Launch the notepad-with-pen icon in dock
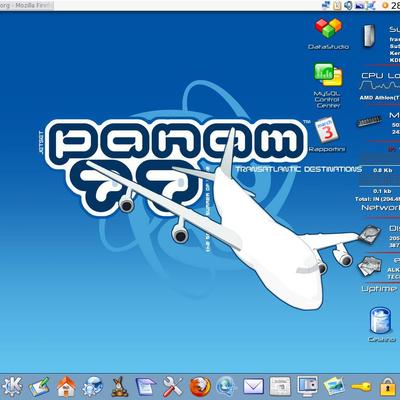This screenshot has width=400, height=400. point(39,387)
